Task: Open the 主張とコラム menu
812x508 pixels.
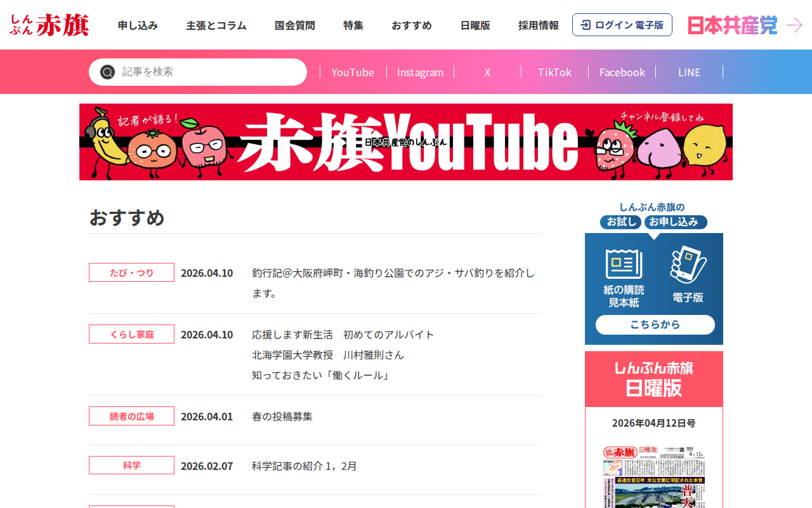Action: tap(216, 25)
